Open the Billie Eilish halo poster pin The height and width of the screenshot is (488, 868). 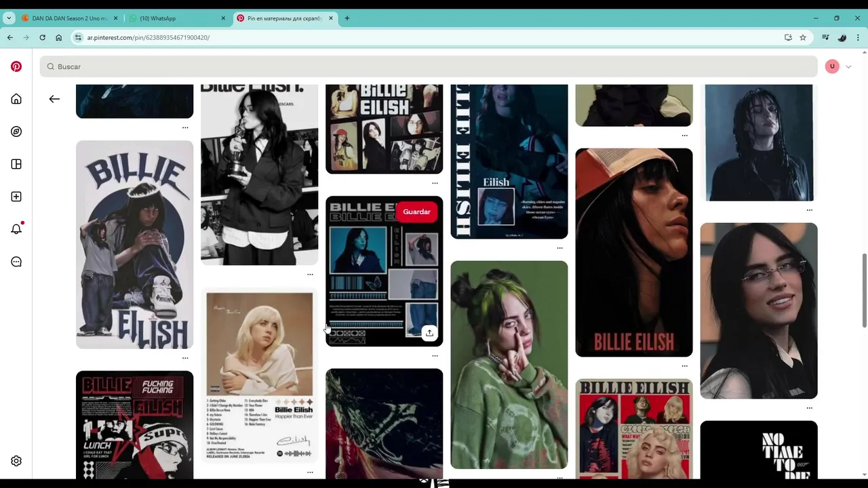(134, 245)
